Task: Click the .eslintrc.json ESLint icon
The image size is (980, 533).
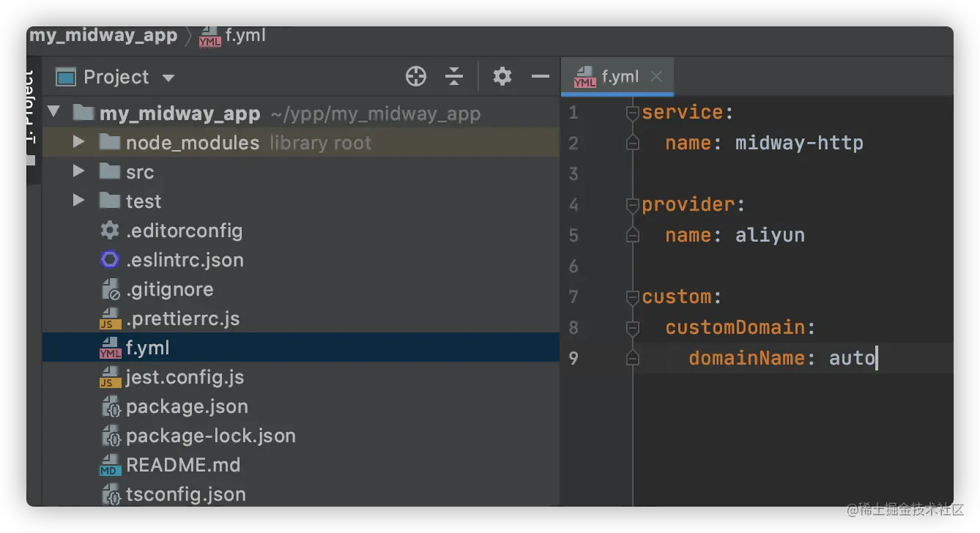Action: click(110, 260)
